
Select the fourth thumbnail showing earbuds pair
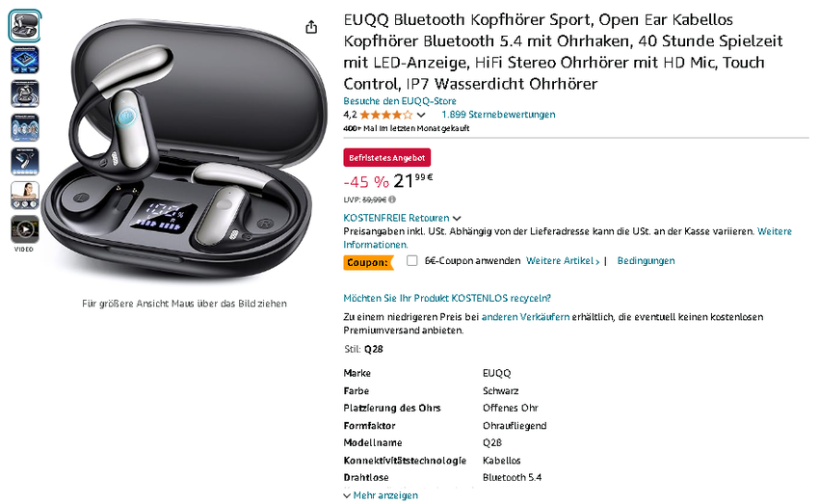click(24, 127)
